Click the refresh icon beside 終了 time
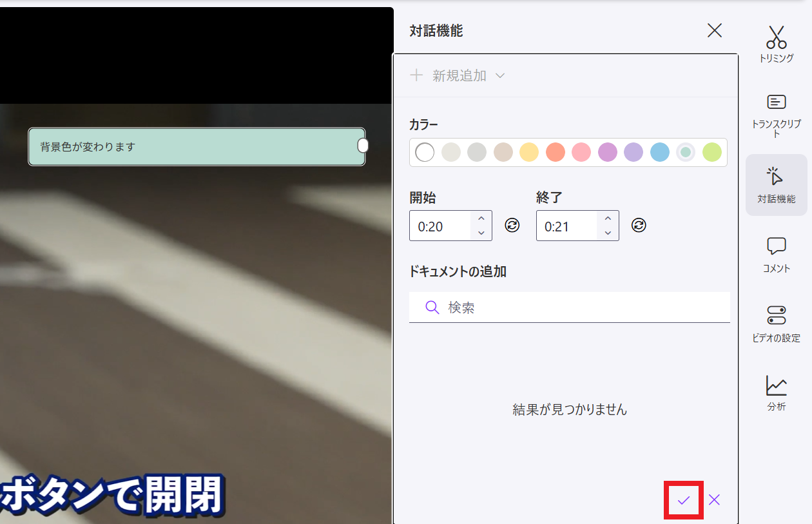 coord(639,225)
